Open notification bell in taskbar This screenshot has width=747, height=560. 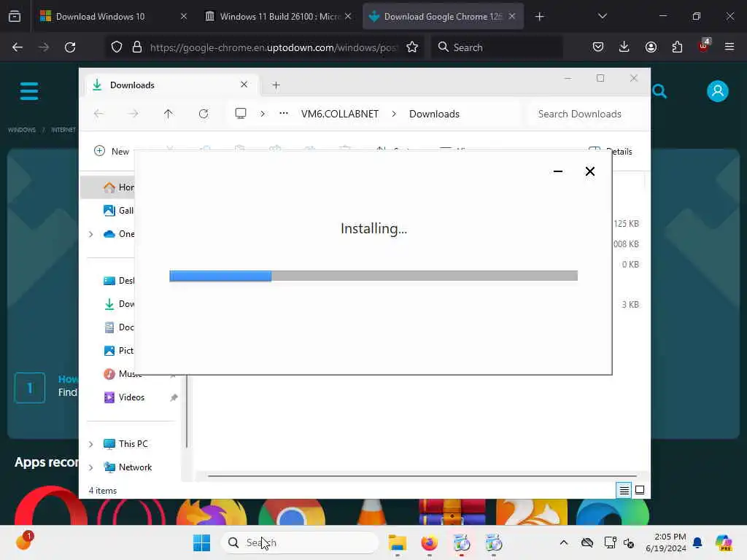tap(697, 542)
